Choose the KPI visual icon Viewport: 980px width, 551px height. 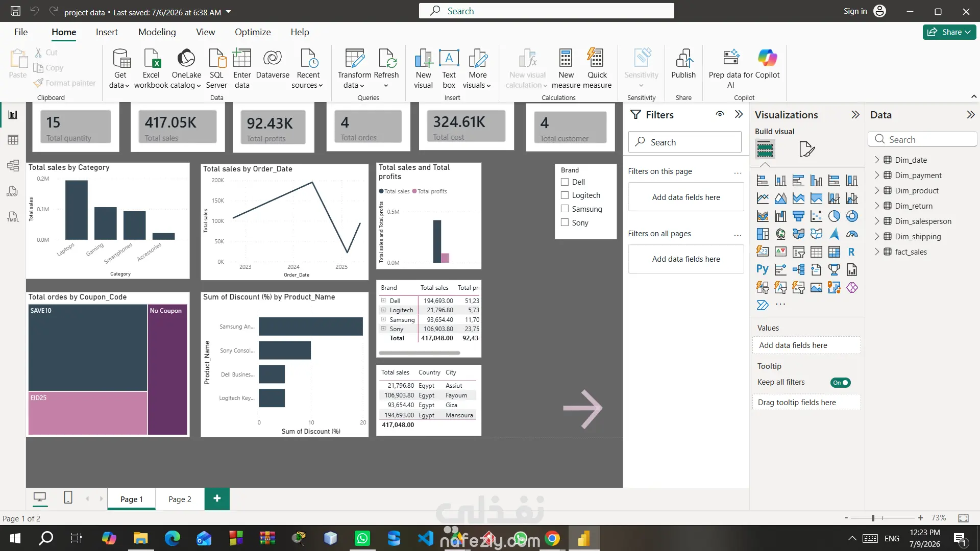coord(780,252)
